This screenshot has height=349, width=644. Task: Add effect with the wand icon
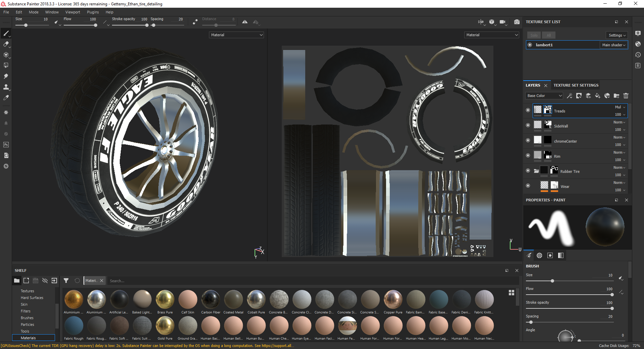coord(570,96)
